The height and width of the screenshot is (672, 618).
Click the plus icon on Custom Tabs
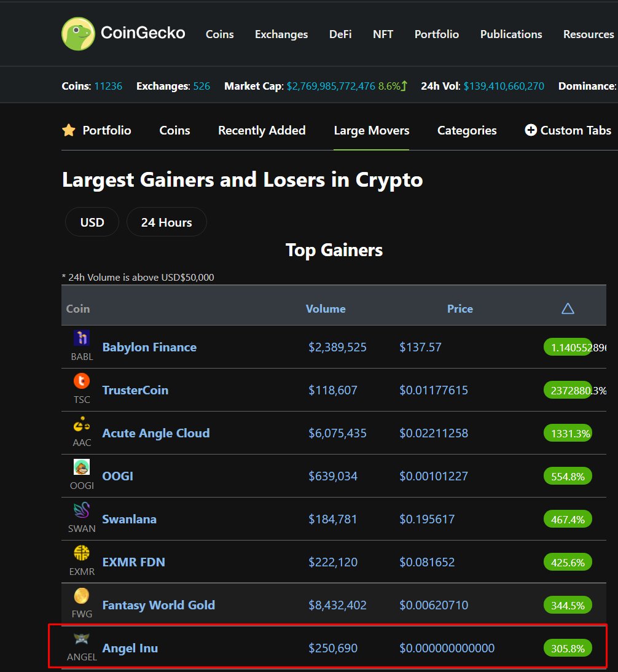pos(531,130)
